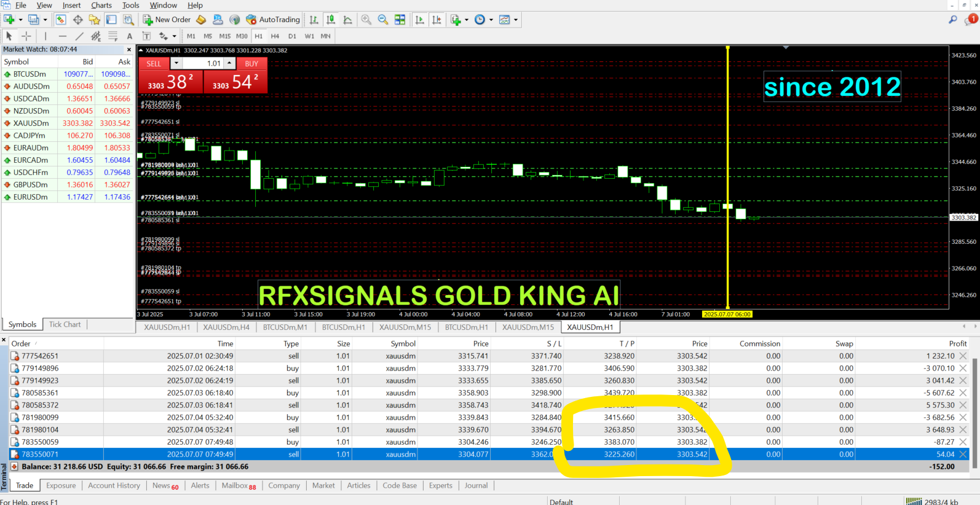Open the Experts terminal tab
The image size is (980, 505).
(441, 485)
